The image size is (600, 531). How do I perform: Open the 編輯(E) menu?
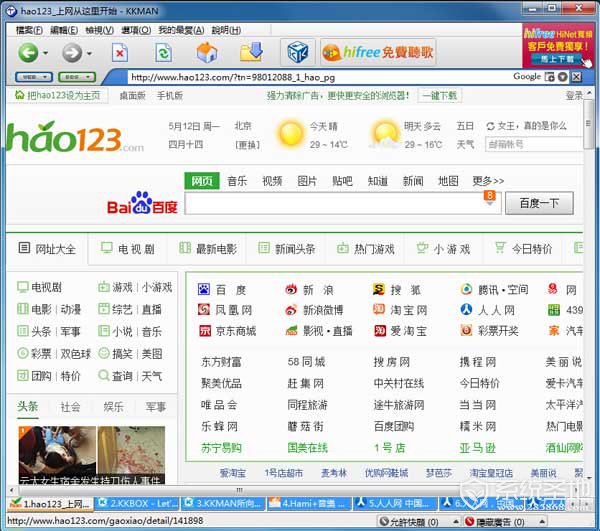pos(64,30)
